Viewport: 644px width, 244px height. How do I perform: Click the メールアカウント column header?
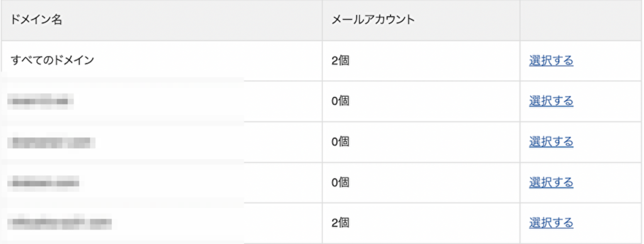click(373, 20)
